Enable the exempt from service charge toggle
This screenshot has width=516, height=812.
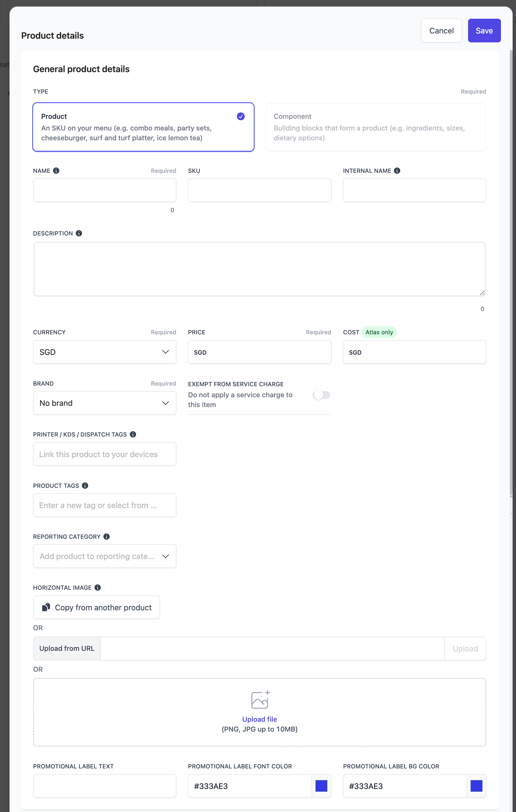point(321,395)
